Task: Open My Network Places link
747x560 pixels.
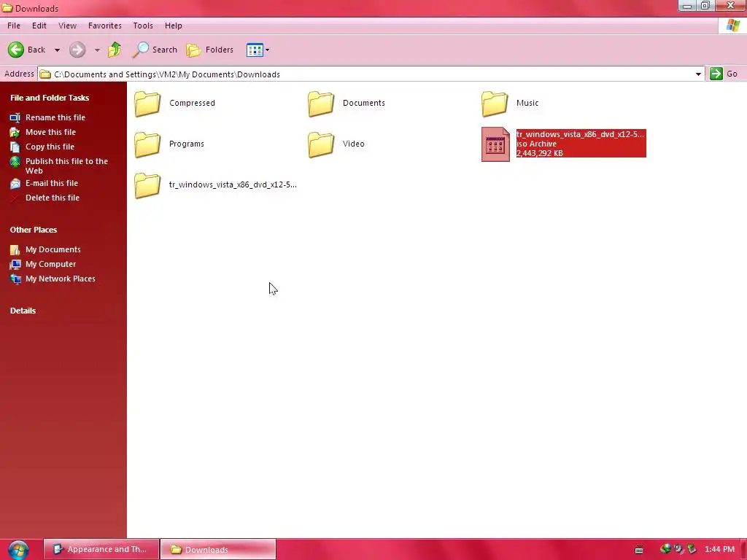Action: tap(61, 279)
